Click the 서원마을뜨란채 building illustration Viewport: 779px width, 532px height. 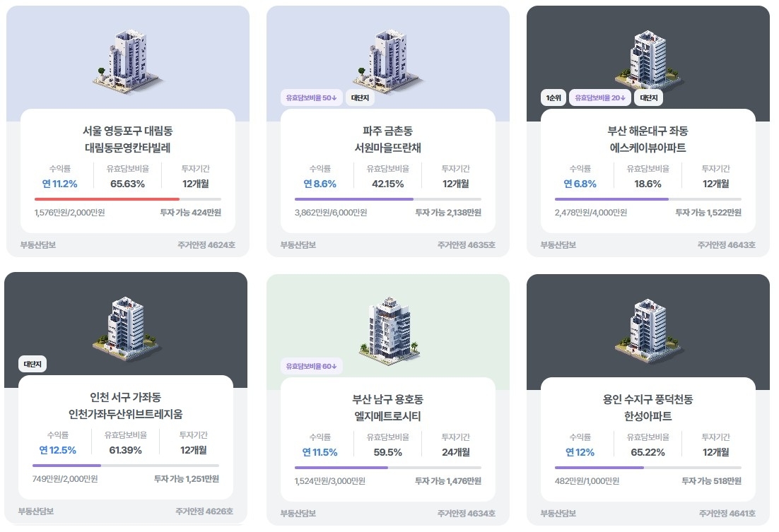click(x=387, y=59)
